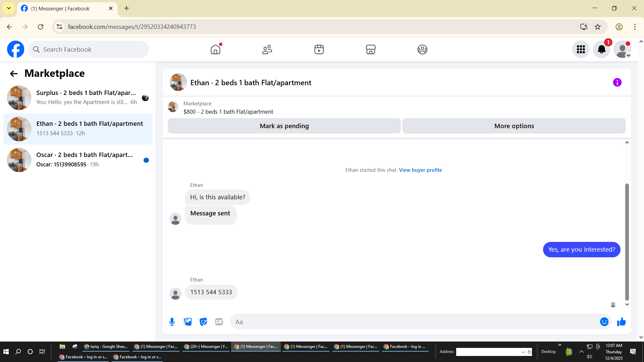Open the Facebook menu grid icon
Image resolution: width=644 pixels, height=362 pixels.
pos(581,49)
